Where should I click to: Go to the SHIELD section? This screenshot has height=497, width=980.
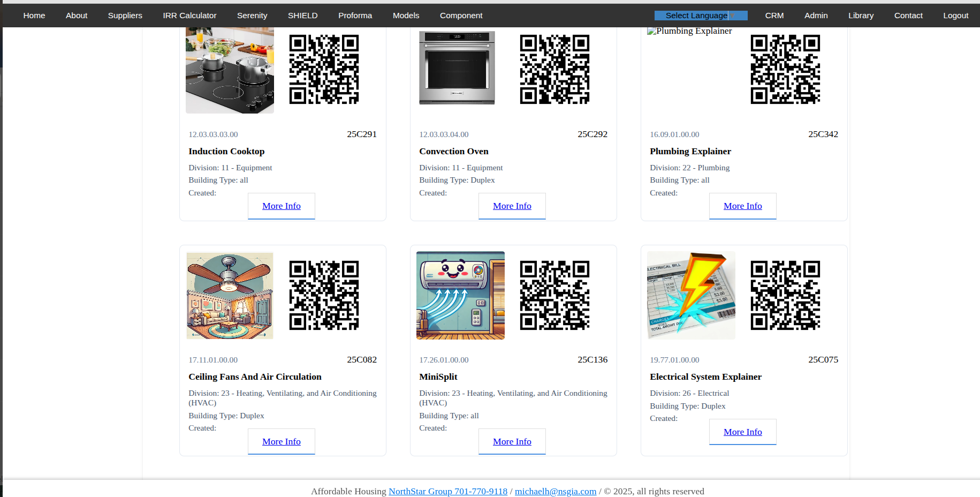point(302,16)
